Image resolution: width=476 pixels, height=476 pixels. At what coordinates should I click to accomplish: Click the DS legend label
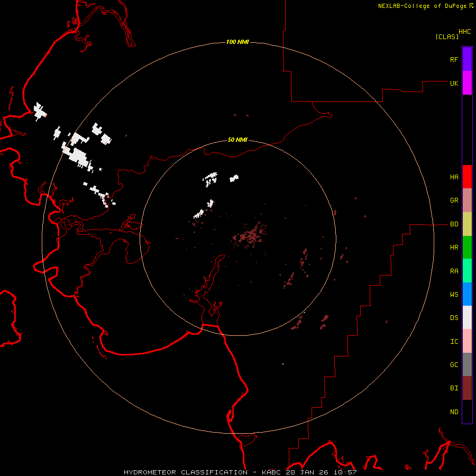[454, 317]
